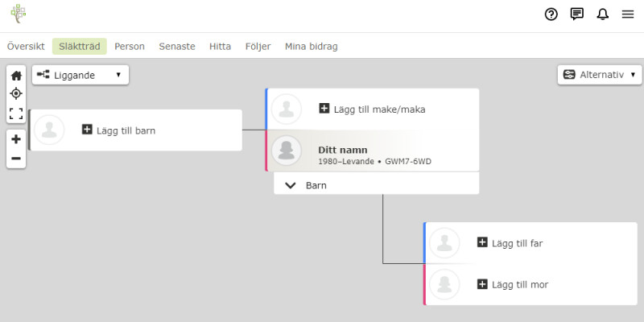
Task: Open the notifications bell
Action: point(602,14)
